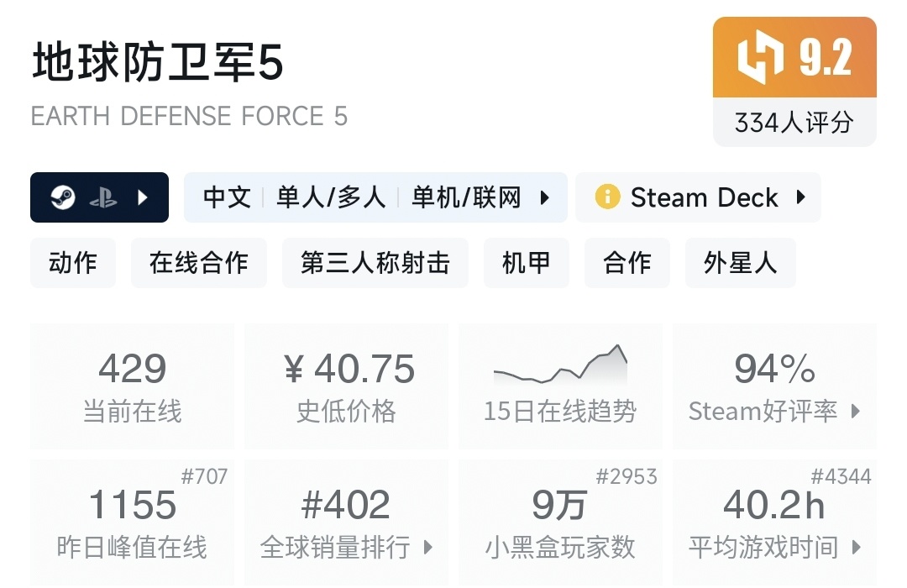
Task: Click the Xiaoheihe score logo icon
Action: [x=760, y=58]
